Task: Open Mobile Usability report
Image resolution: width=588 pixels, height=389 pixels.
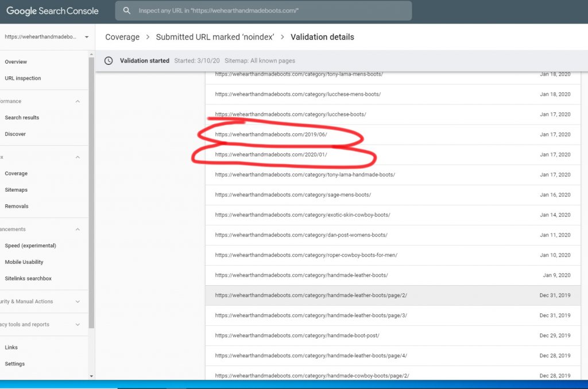Action: [24, 262]
